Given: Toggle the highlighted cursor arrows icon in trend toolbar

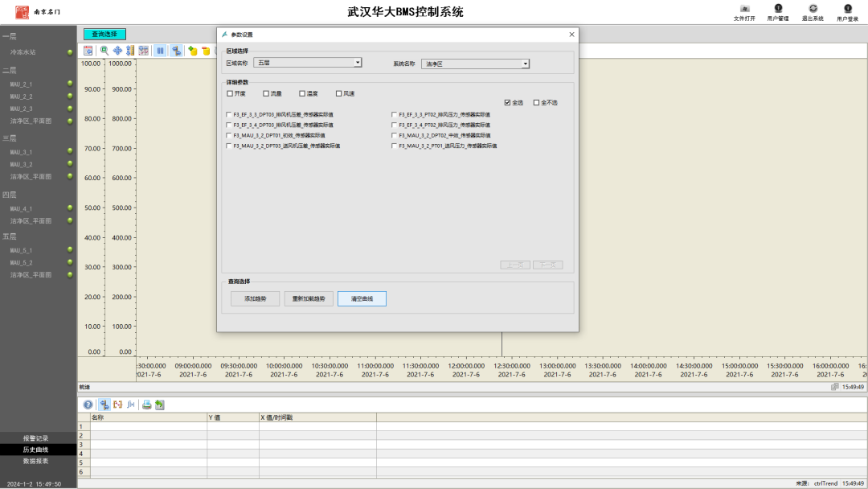Looking at the screenshot, I should 176,51.
